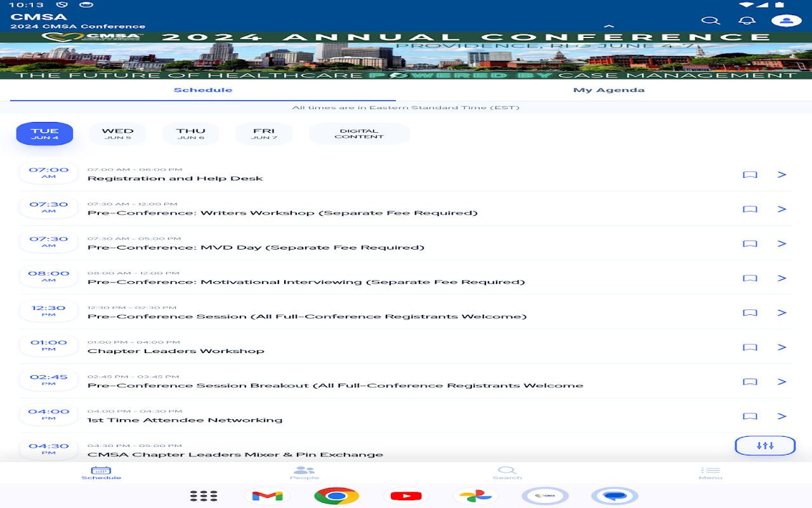Bookmark the Motivational Interviewing session
812x508 pixels.
(x=750, y=278)
